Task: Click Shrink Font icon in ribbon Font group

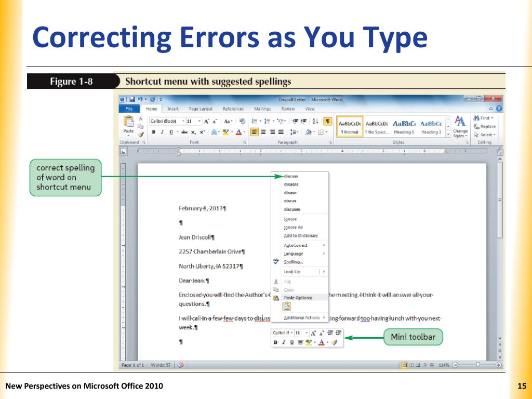Action: click(x=215, y=121)
